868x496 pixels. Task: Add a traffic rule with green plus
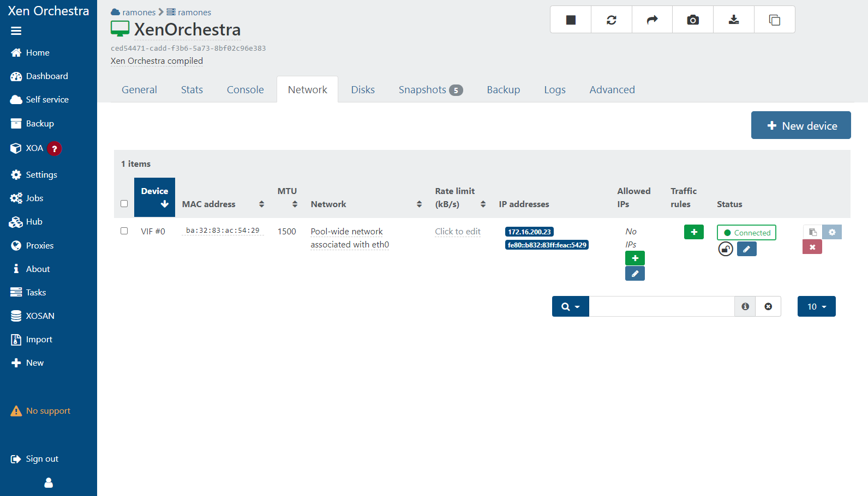coord(694,232)
